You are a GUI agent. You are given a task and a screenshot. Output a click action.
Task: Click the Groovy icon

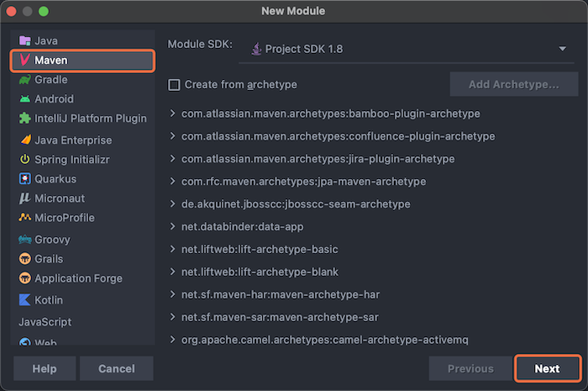click(24, 239)
